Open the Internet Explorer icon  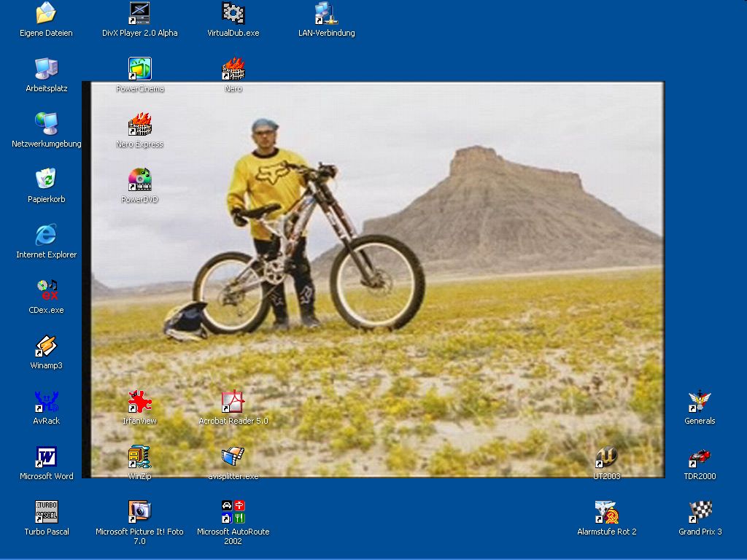[46, 235]
